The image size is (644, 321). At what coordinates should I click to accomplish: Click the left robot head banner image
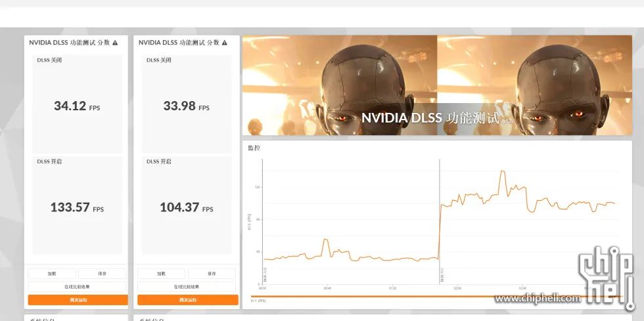tap(340, 85)
